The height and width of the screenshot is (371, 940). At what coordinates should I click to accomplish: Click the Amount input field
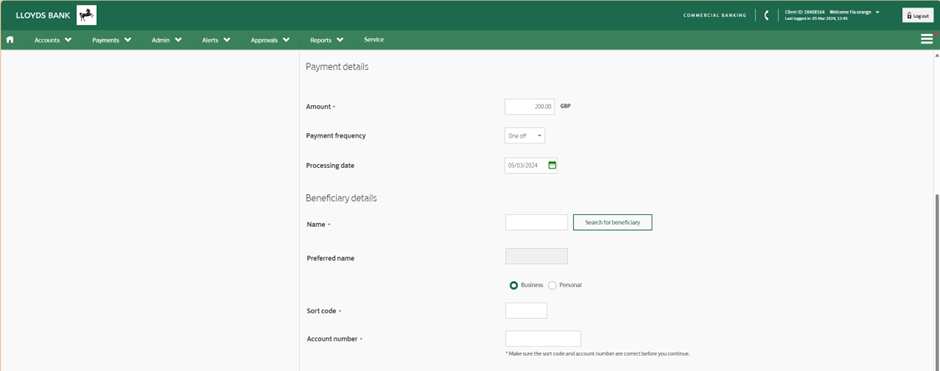529,107
